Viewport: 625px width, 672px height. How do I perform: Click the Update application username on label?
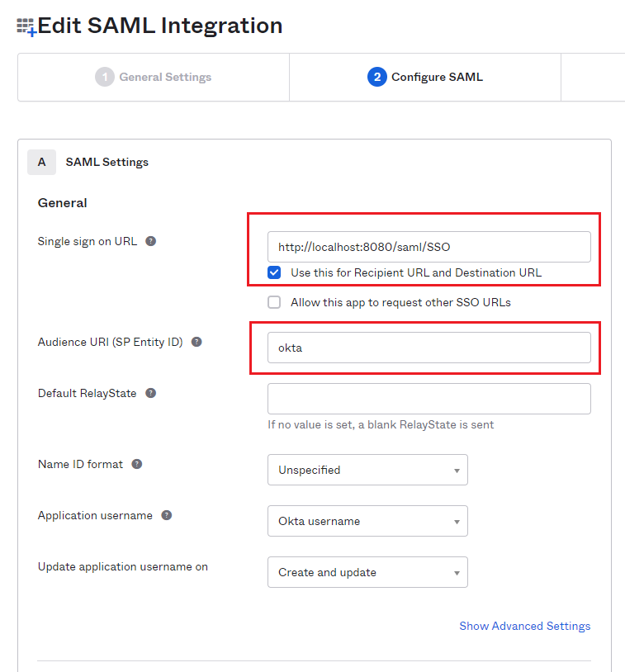tap(122, 566)
